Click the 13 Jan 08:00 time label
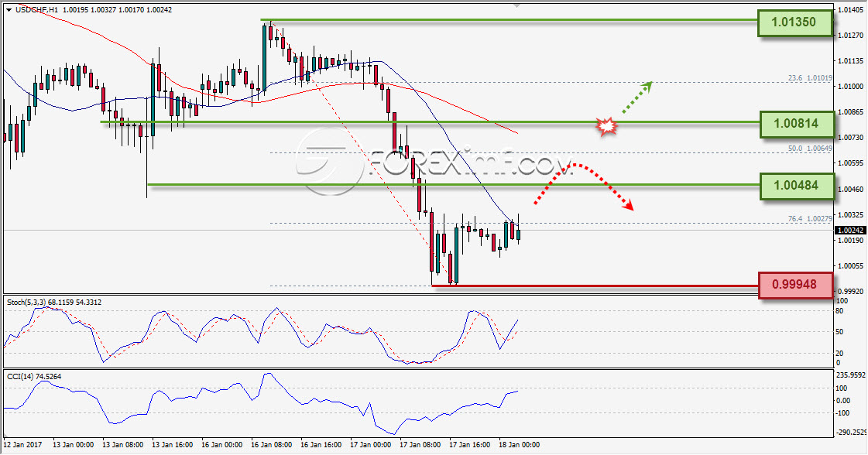868x455 pixels. pyautogui.click(x=123, y=444)
